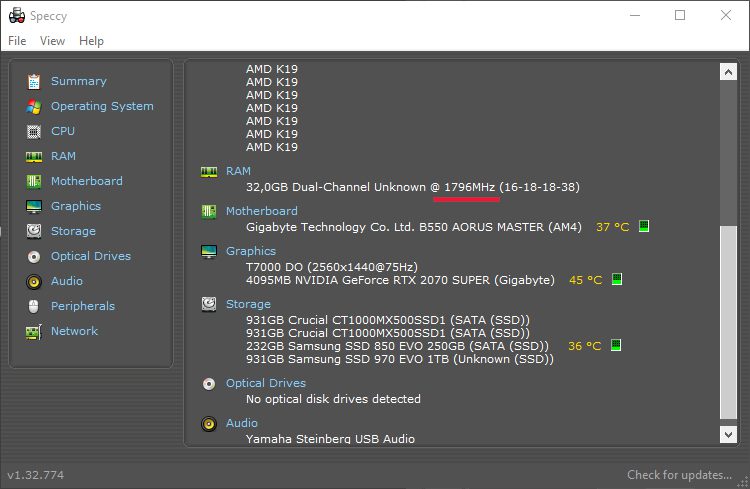Click the Optical Drives disc icon in sidebar
Viewport: 750px width, 489px height.
point(34,256)
